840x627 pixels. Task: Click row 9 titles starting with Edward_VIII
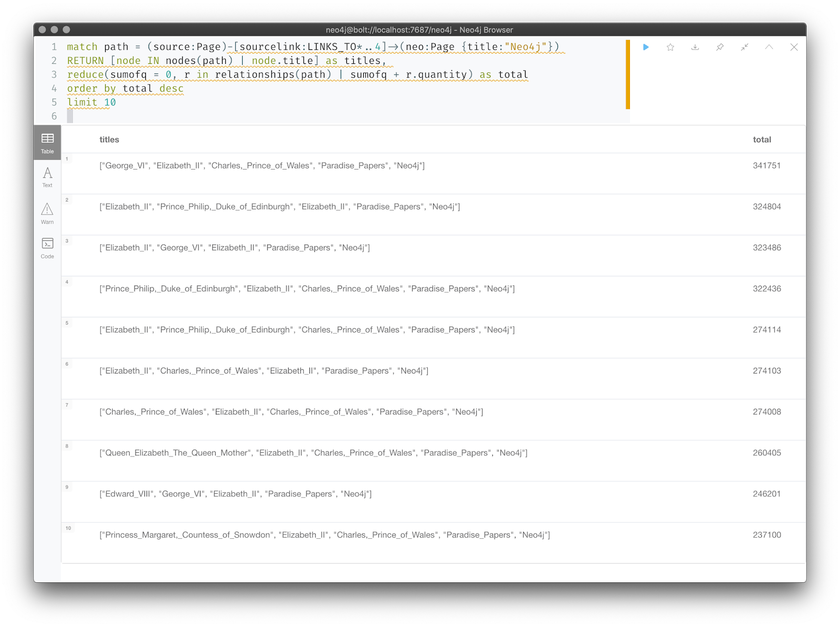click(x=236, y=494)
